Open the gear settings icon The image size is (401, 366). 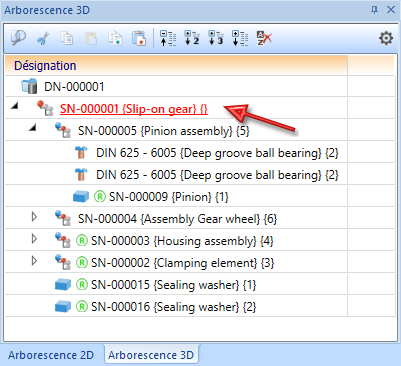pyautogui.click(x=386, y=38)
